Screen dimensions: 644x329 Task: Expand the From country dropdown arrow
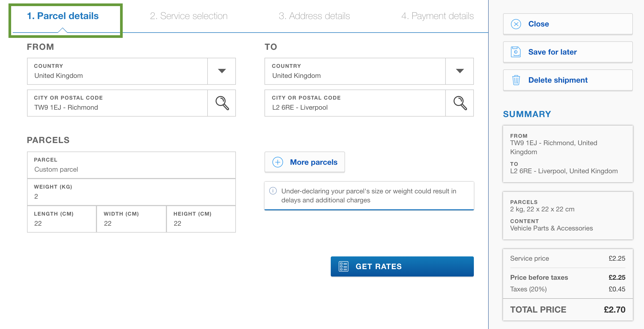tap(222, 71)
